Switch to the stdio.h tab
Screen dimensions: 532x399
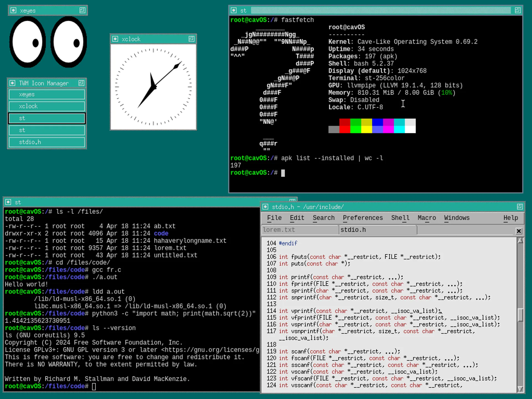(x=378, y=230)
